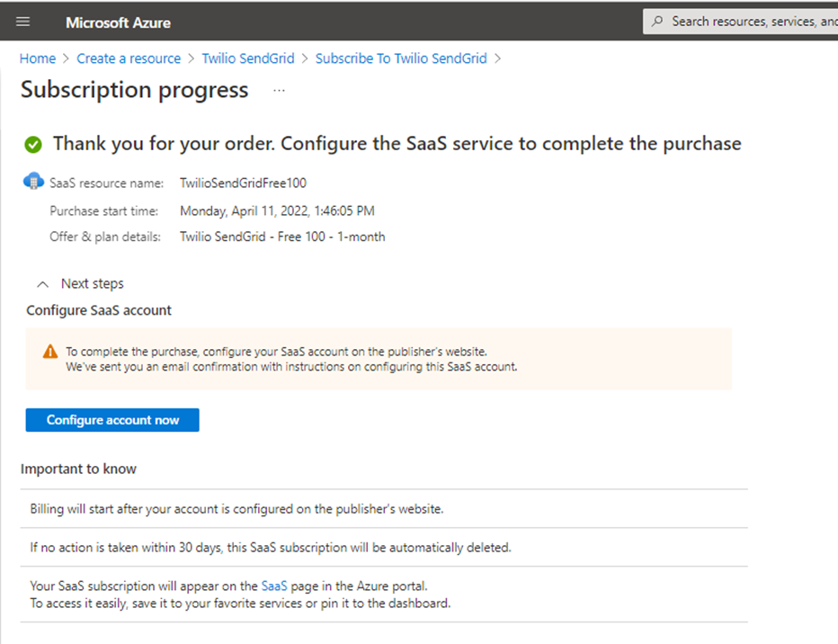Click the search magnifier icon
838x644 pixels.
tap(657, 22)
